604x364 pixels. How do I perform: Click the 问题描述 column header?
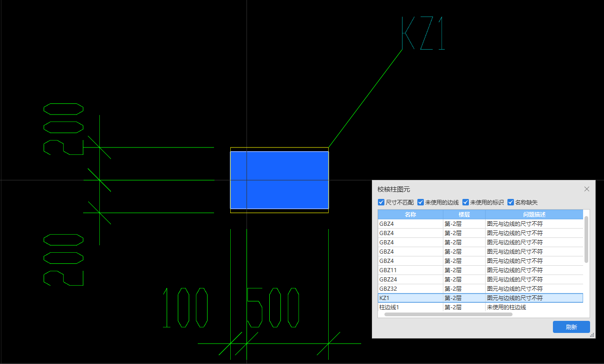(534, 215)
